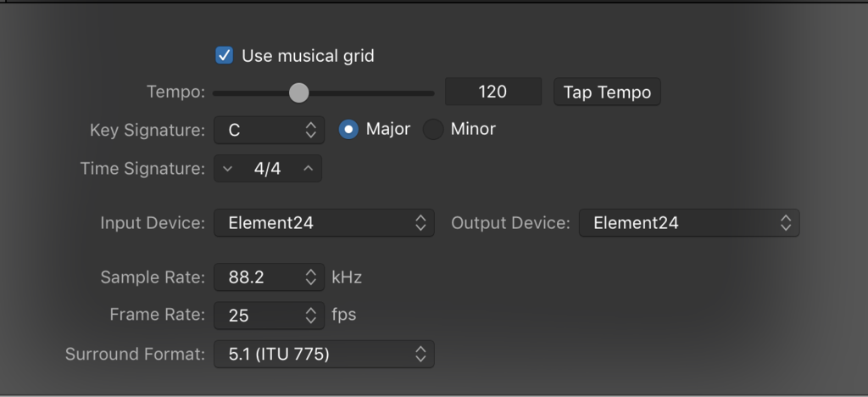
Task: Click the Frame Rate popup arrows icon
Action: coord(310,316)
